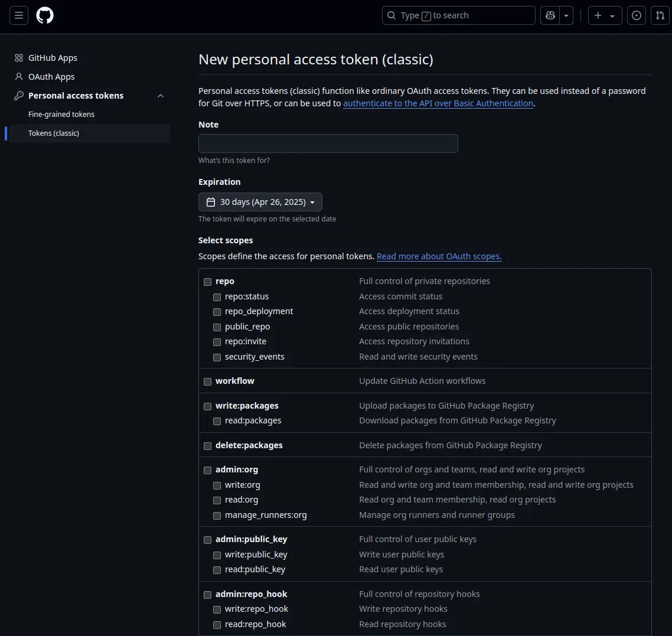This screenshot has height=636, width=672.
Task: Click the search magnifier icon
Action: click(x=392, y=15)
